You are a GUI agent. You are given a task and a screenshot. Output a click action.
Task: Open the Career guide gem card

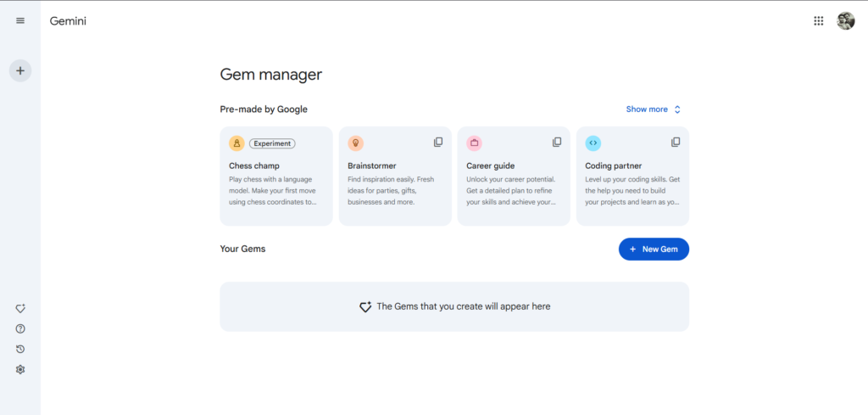[x=514, y=177]
